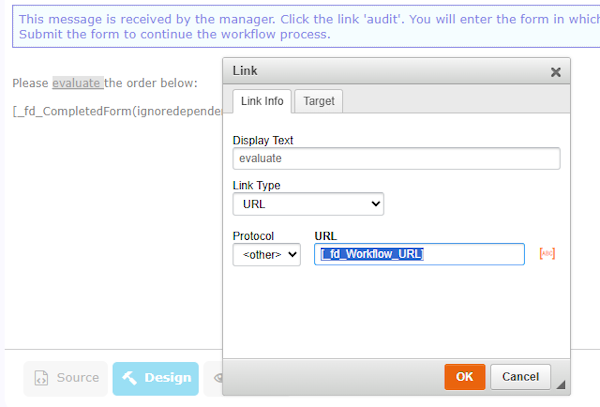Click the [_fd_CompletedForm token text in editor
600x407 pixels.
(x=117, y=111)
